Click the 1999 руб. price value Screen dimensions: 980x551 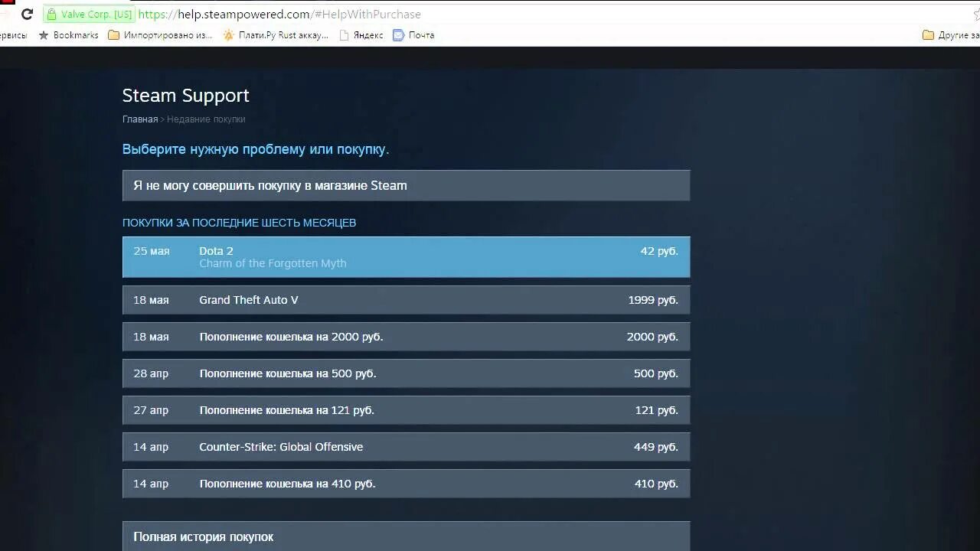[653, 300]
